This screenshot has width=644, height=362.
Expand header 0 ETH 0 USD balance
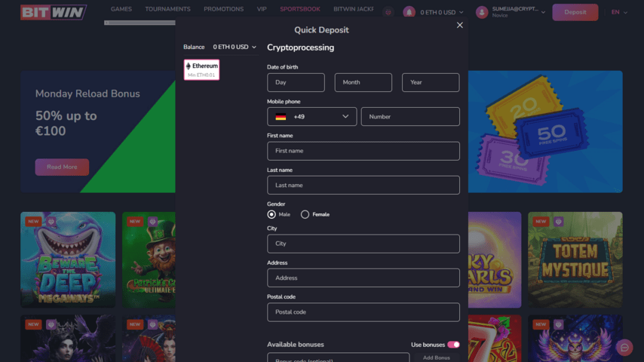[x=442, y=12]
